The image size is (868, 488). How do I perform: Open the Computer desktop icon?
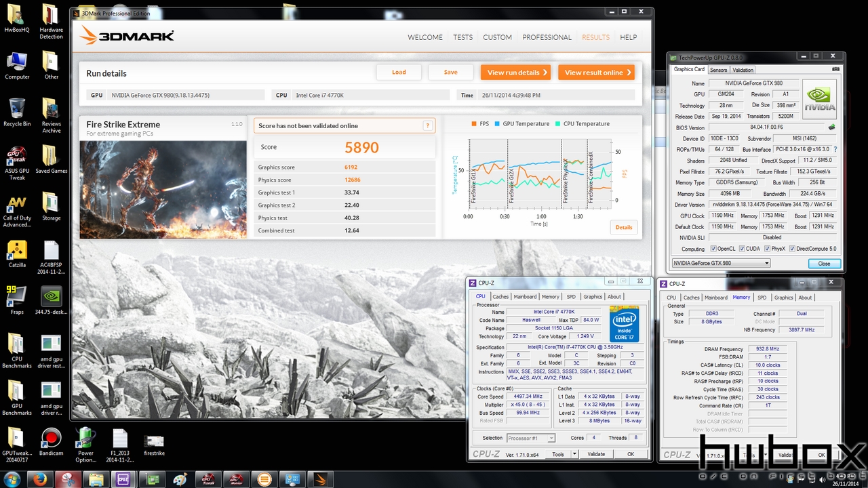(x=17, y=66)
